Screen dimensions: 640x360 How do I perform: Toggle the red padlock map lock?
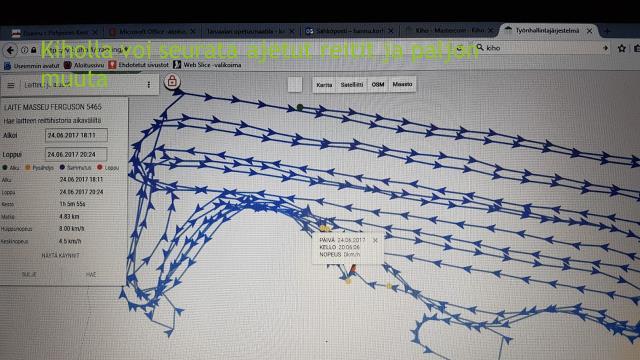(172, 82)
